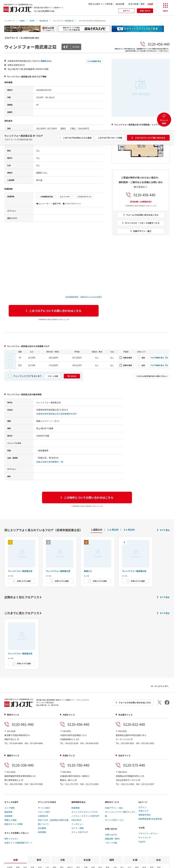Viewport: 174px width, 868px height.
Task: Open 内装デザイン・施工 sidebar link
Action: click(x=141, y=231)
